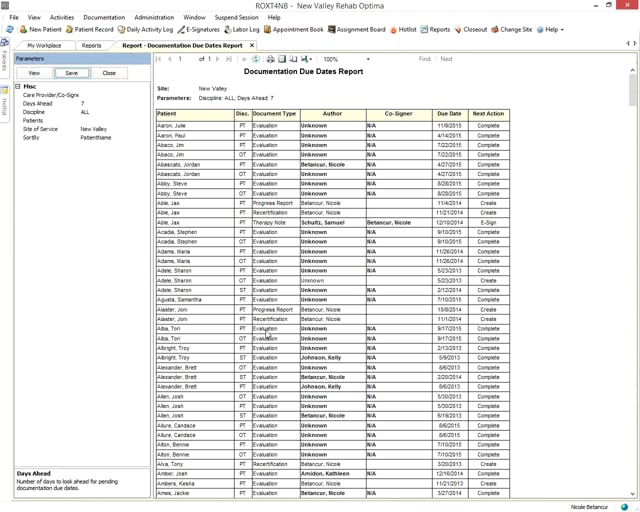Click the Next Action column header
This screenshot has width=640, height=512.
pyautogui.click(x=489, y=115)
